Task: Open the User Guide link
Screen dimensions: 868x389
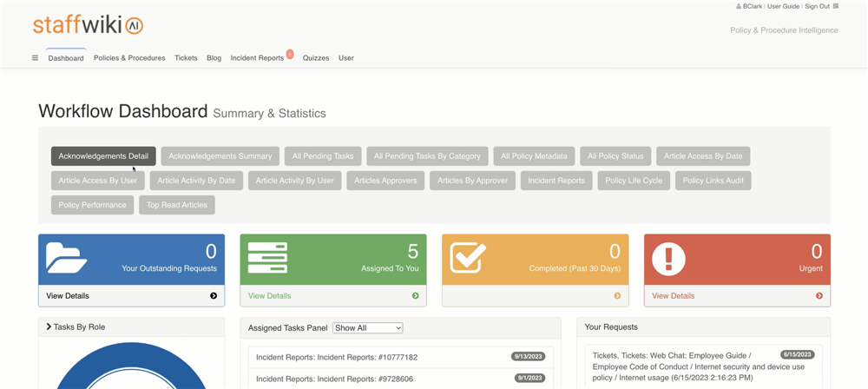Action: click(x=784, y=6)
